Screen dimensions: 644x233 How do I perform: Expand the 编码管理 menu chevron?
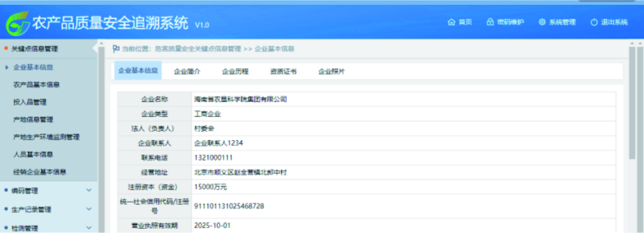pos(89,190)
